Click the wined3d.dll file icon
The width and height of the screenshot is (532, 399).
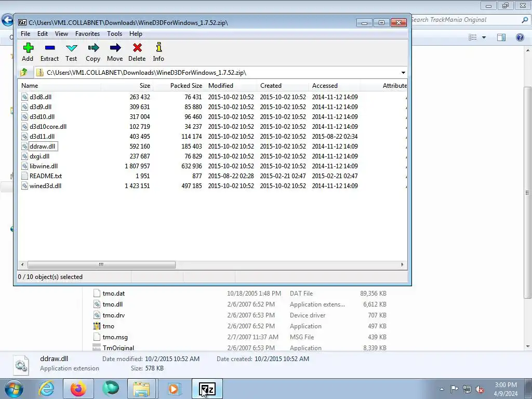[24, 186]
